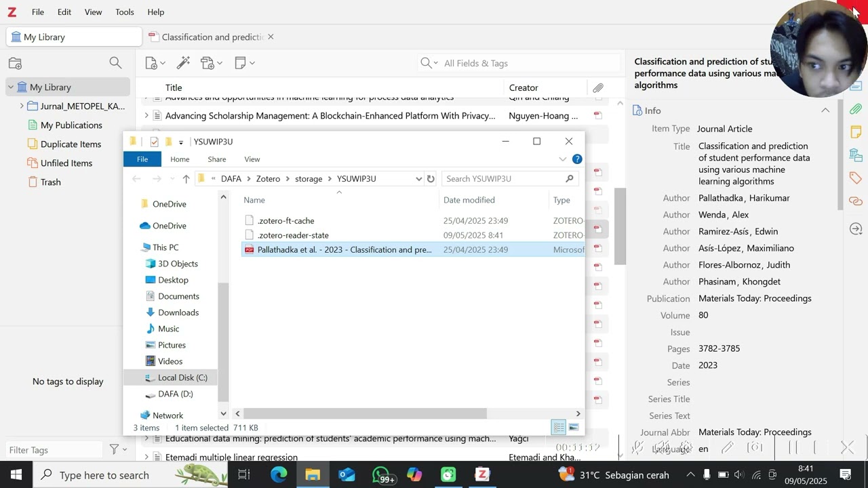
Task: Click the magic wand add-by-identifier icon
Action: 183,63
